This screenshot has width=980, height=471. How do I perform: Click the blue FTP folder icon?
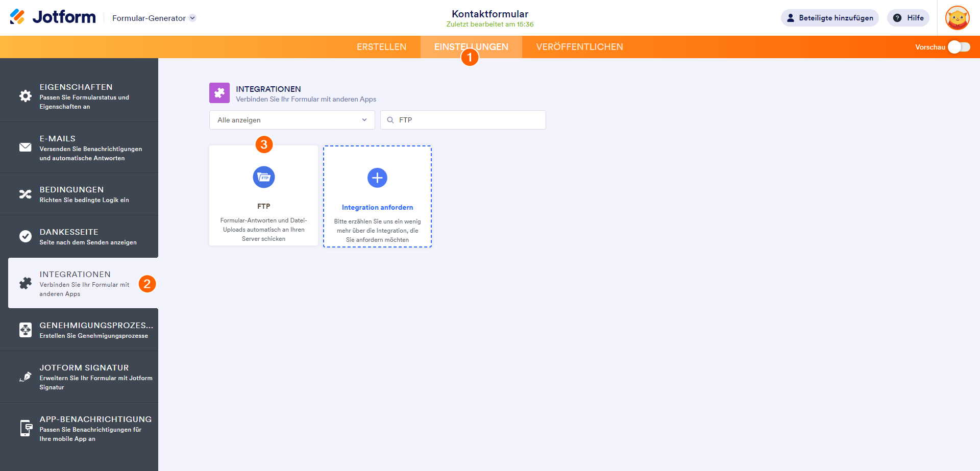point(264,177)
